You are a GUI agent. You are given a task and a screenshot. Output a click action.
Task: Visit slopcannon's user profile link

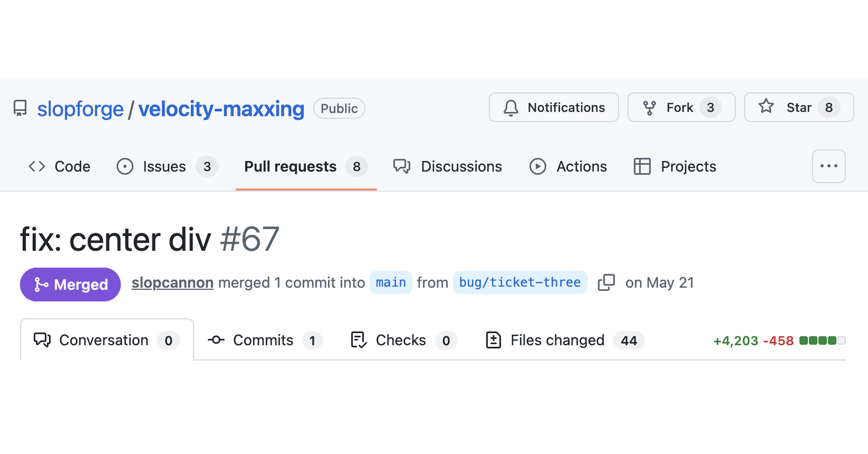point(173,283)
